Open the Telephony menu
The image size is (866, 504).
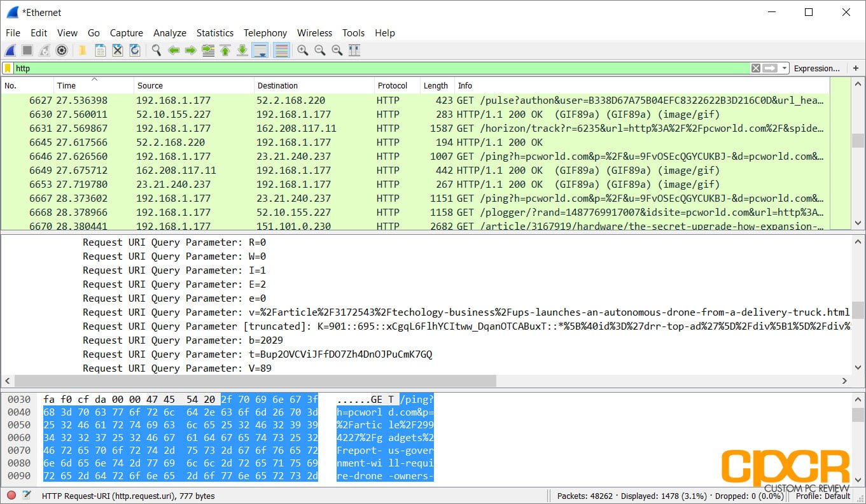click(265, 32)
